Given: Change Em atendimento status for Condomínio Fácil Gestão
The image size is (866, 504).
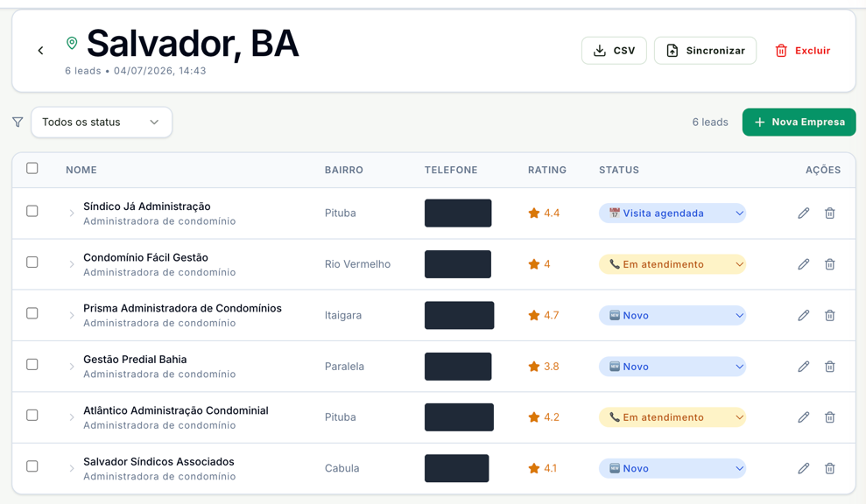Looking at the screenshot, I should click(672, 264).
